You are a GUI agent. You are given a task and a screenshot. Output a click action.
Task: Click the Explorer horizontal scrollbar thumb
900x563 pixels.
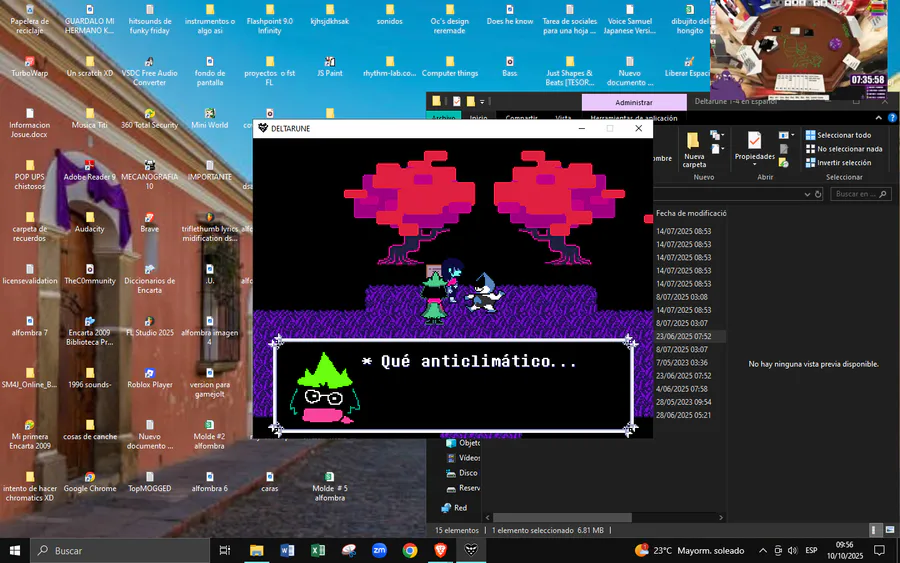coord(562,517)
